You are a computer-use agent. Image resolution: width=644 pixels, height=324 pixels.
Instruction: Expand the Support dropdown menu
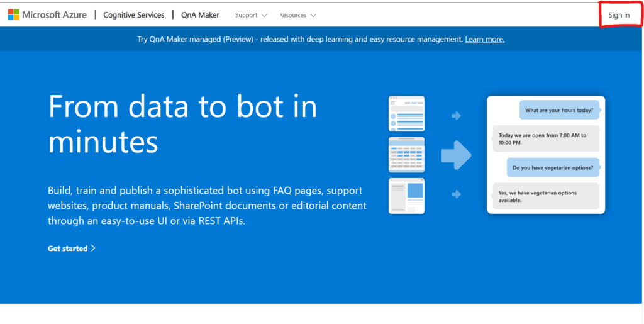(250, 15)
